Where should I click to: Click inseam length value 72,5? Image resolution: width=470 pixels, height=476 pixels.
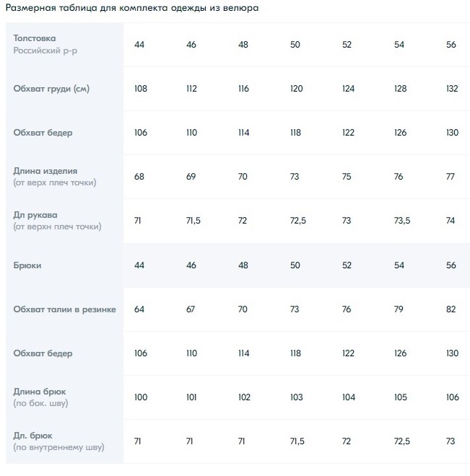(x=402, y=441)
